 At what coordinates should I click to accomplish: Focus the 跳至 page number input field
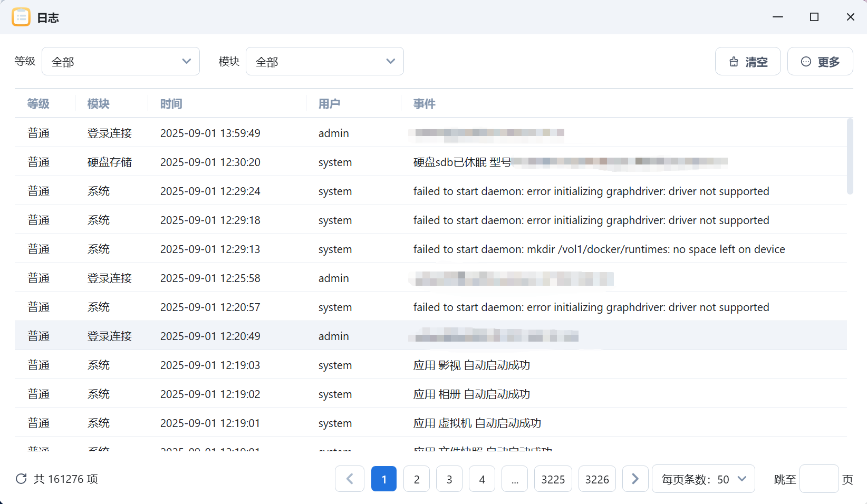818,479
